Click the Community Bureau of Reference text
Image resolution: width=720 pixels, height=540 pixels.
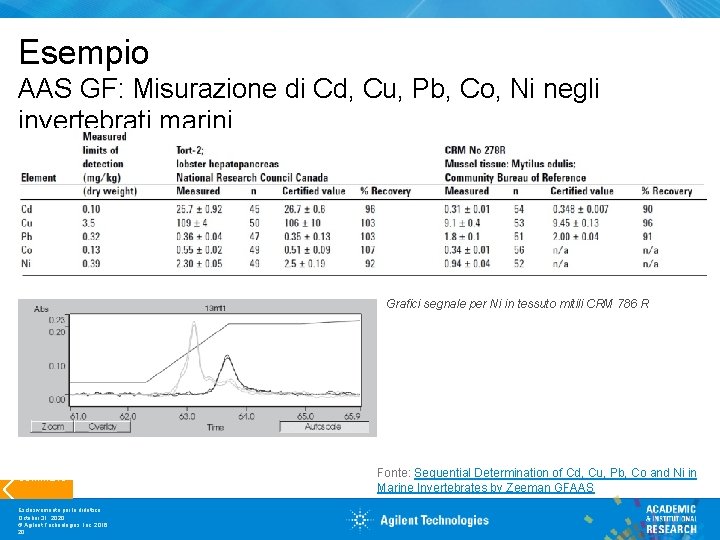point(515,178)
